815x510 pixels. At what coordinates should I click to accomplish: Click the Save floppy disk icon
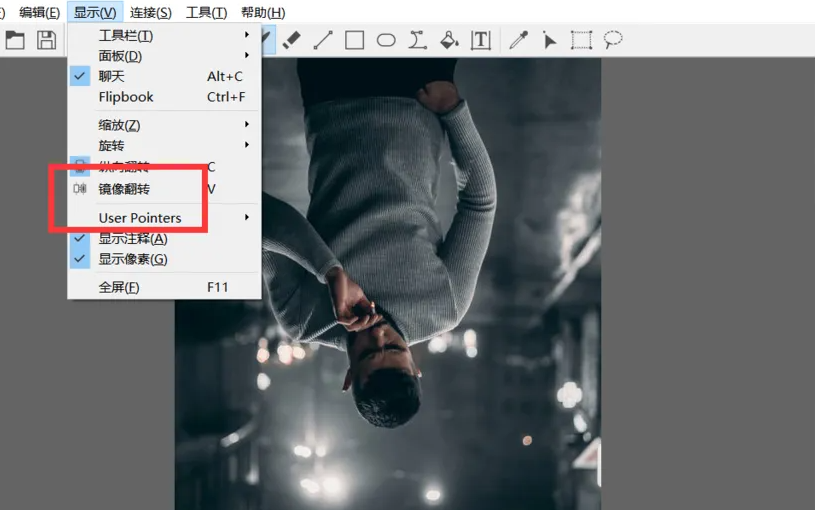click(x=46, y=40)
